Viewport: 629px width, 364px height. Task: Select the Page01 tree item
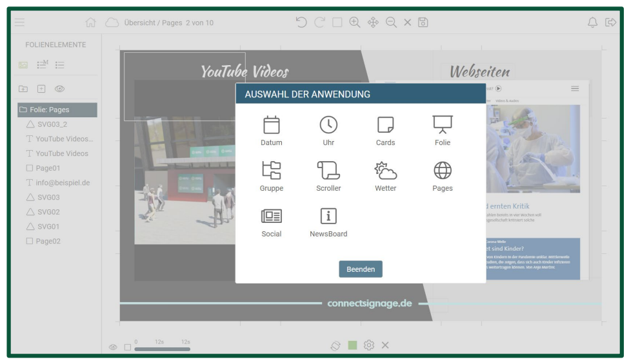[x=47, y=168]
